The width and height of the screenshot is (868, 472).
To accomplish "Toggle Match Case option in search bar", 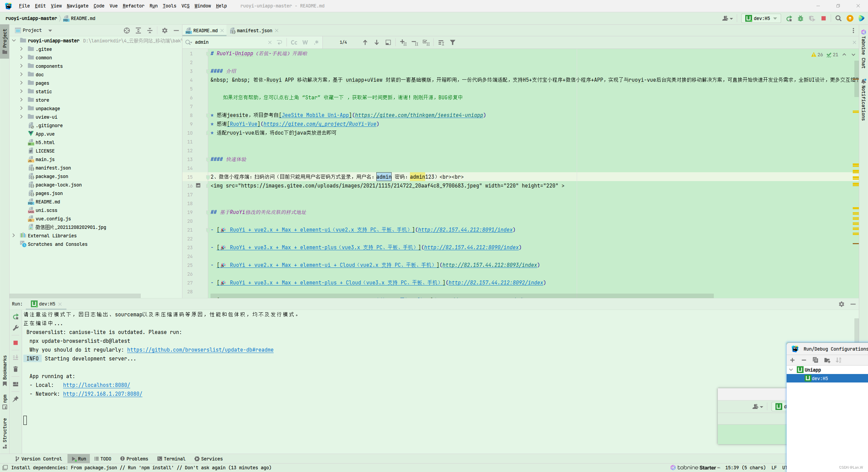I will (x=294, y=42).
